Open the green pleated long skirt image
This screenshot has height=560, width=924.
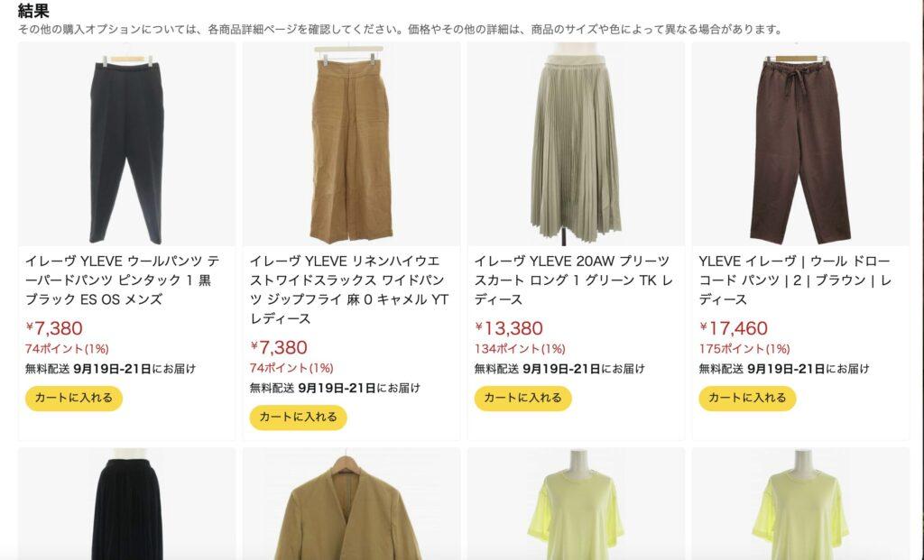(x=576, y=144)
